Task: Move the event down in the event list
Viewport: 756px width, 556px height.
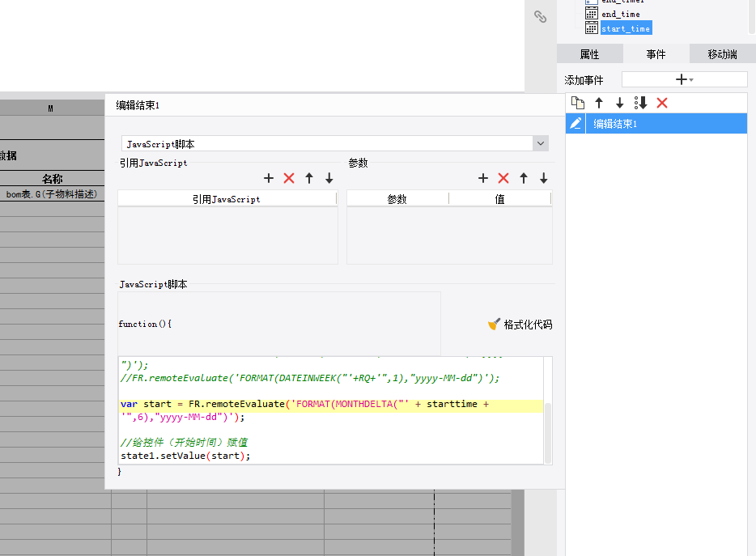Action: pyautogui.click(x=619, y=103)
